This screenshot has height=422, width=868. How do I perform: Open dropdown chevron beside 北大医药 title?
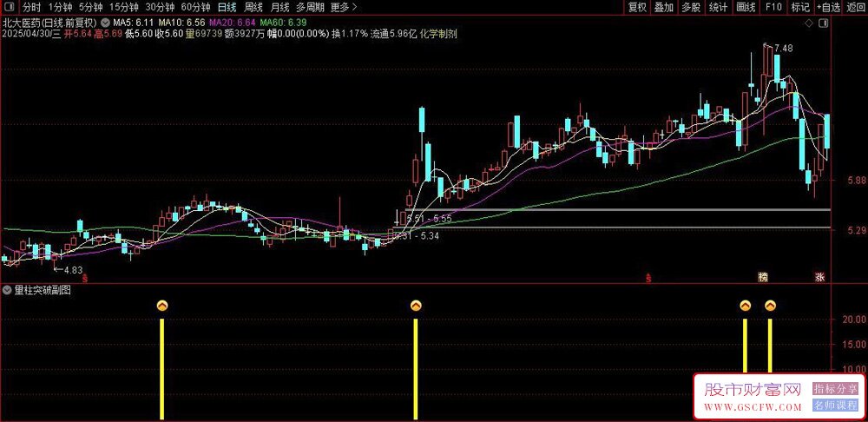pos(104,23)
